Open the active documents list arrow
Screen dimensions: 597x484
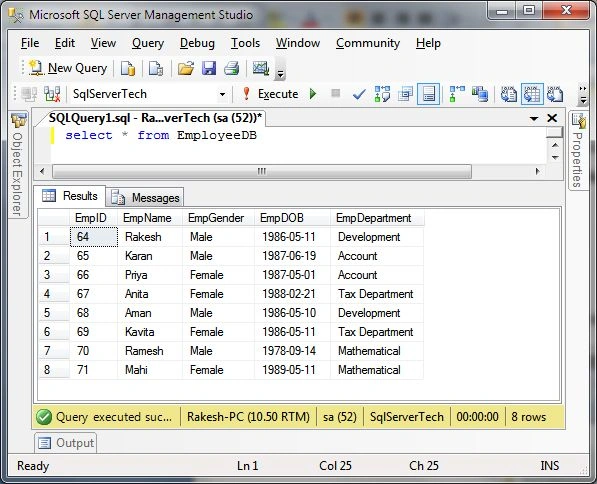click(534, 118)
